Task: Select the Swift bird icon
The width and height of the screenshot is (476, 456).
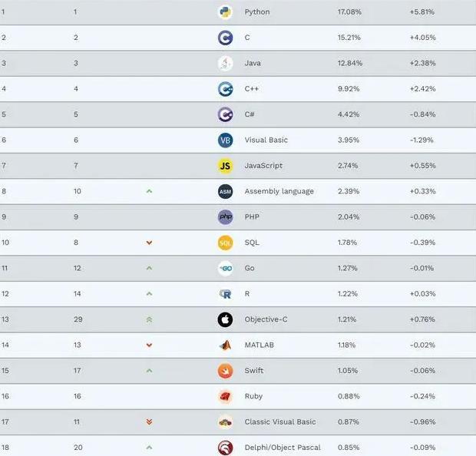Action: 225,371
